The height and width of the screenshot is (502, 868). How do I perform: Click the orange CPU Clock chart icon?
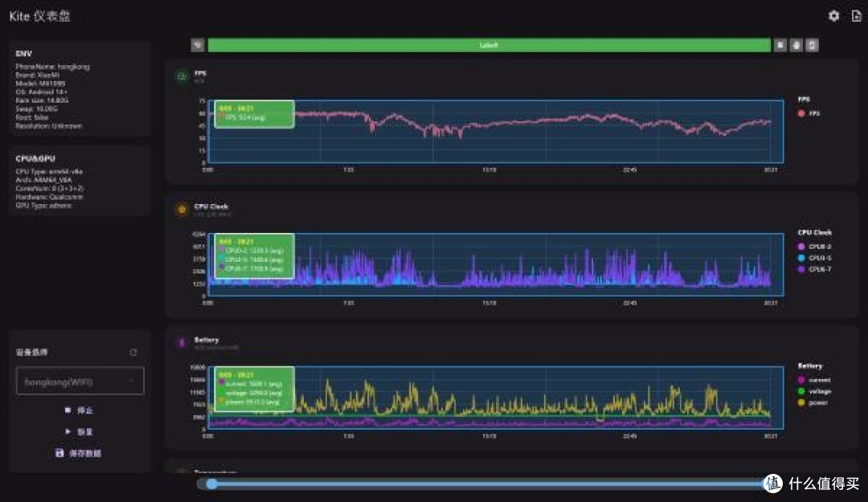(182, 209)
